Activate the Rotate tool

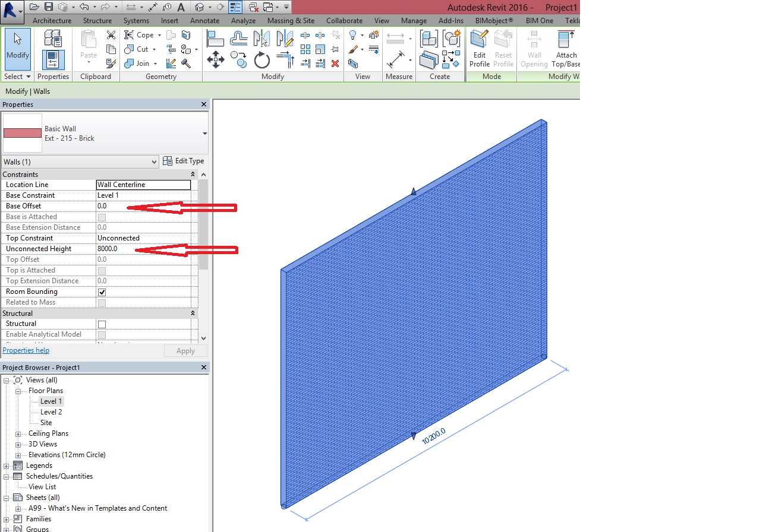(262, 61)
